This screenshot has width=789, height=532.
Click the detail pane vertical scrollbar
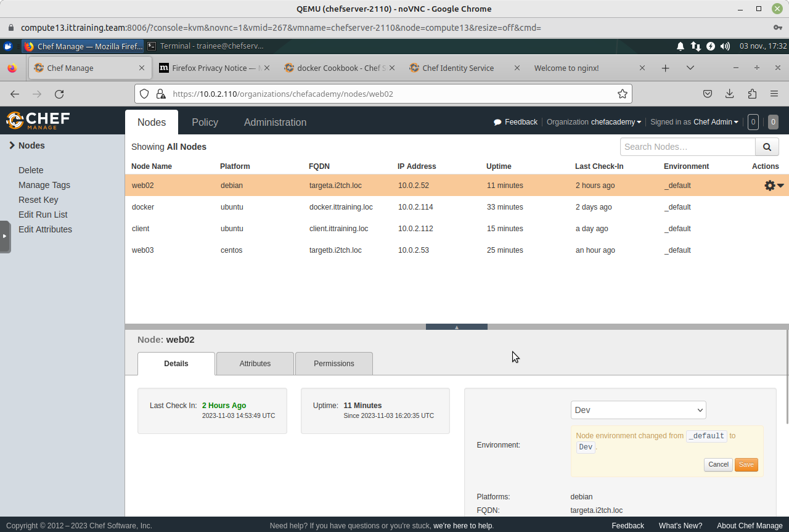[787, 377]
